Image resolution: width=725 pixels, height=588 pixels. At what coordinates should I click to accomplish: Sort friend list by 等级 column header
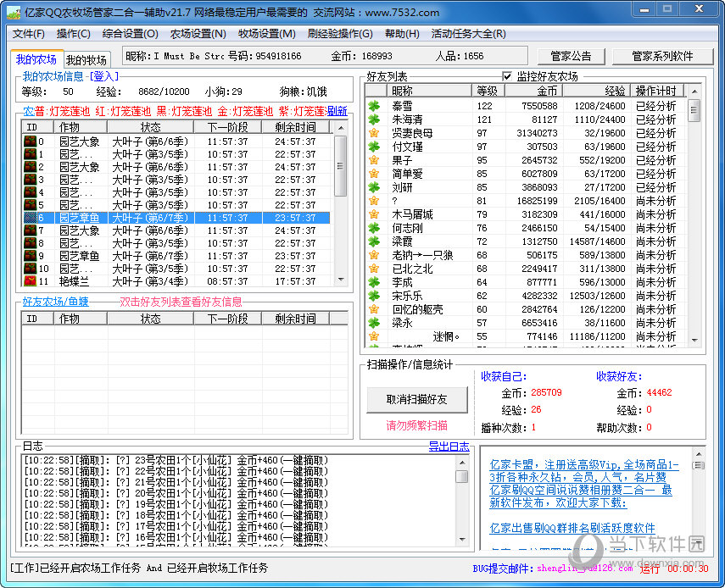tap(488, 91)
